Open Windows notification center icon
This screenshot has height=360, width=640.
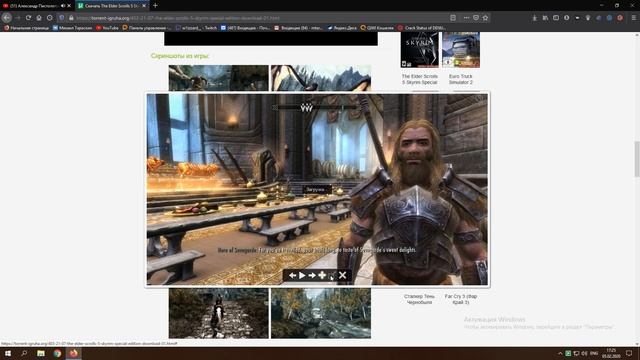click(x=629, y=353)
